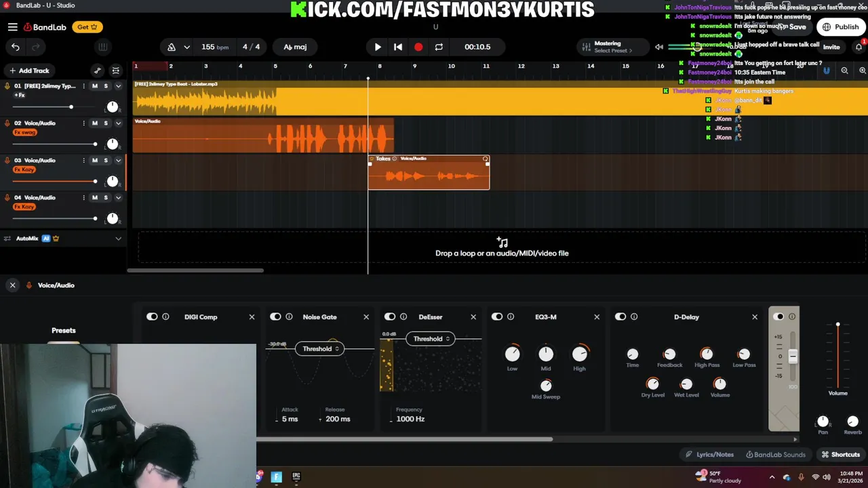Return playhead to the beginning
Screen dimensions: 868x488
(x=398, y=47)
